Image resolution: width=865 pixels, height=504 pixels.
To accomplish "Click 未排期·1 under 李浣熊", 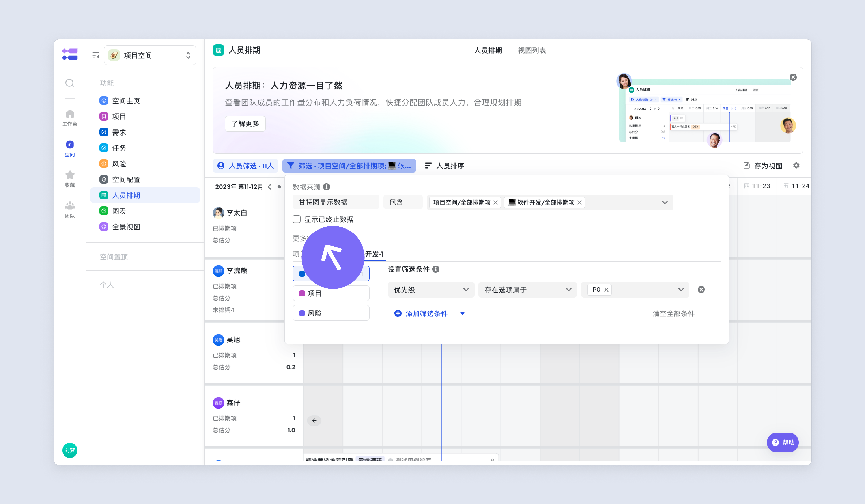I will pos(223,310).
